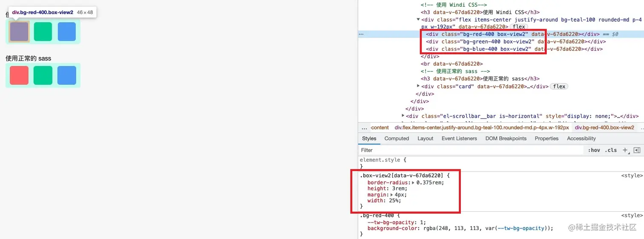Switch to the Computed tab

(x=397, y=138)
